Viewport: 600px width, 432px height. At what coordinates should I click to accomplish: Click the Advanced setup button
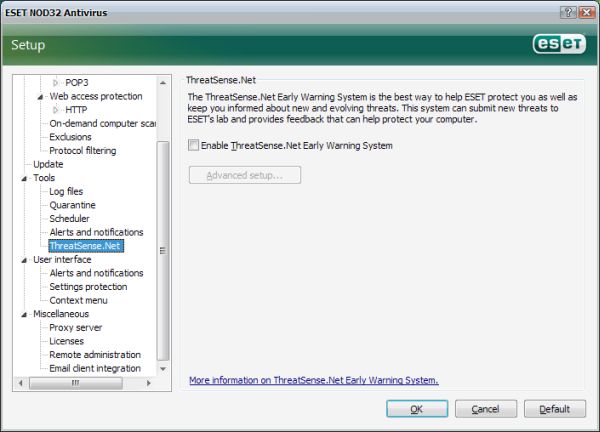(x=245, y=175)
